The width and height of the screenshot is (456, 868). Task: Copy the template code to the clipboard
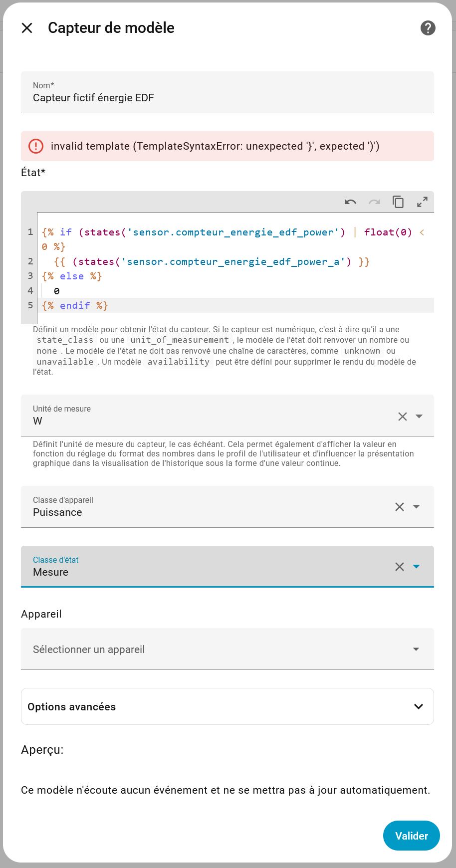398,202
